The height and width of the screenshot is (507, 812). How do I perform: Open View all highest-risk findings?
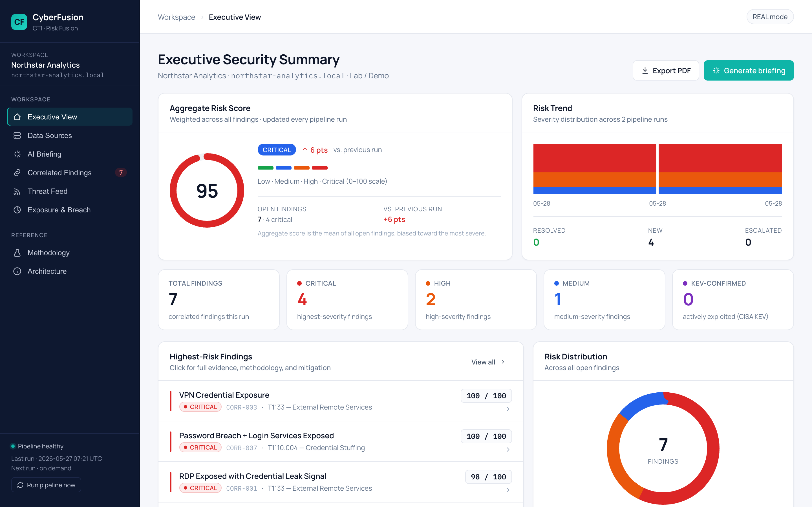point(488,362)
